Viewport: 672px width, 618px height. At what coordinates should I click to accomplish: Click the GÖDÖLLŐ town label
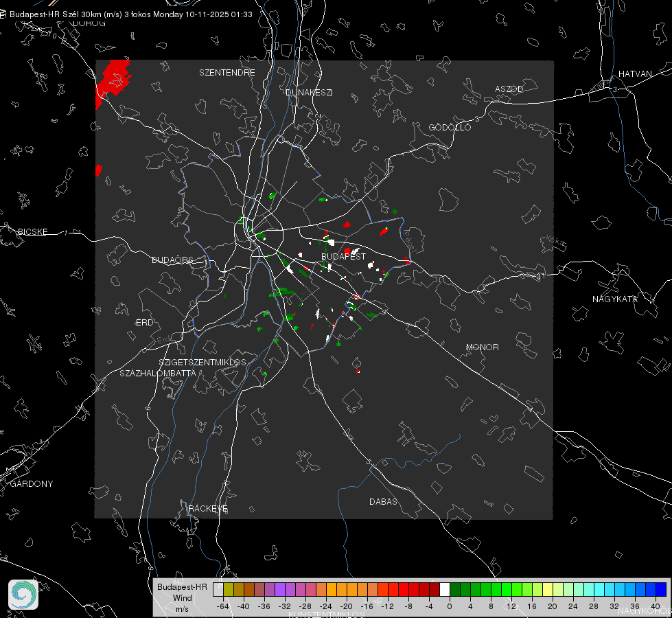point(450,128)
